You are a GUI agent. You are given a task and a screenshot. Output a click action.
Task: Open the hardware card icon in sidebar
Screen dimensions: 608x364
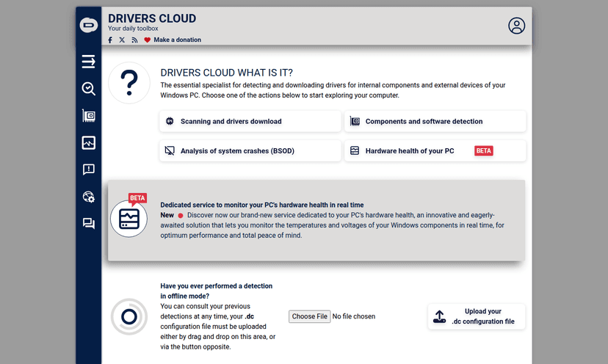[88, 115]
